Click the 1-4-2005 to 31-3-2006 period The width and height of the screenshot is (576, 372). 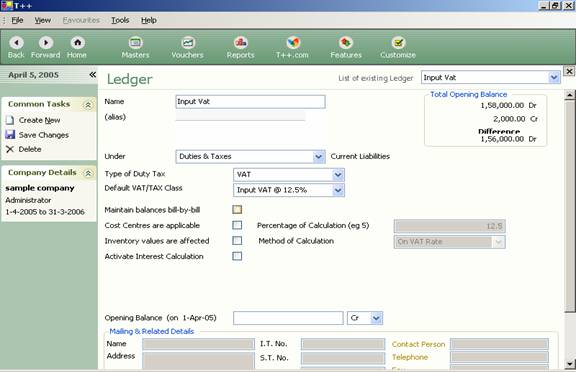[x=45, y=212]
